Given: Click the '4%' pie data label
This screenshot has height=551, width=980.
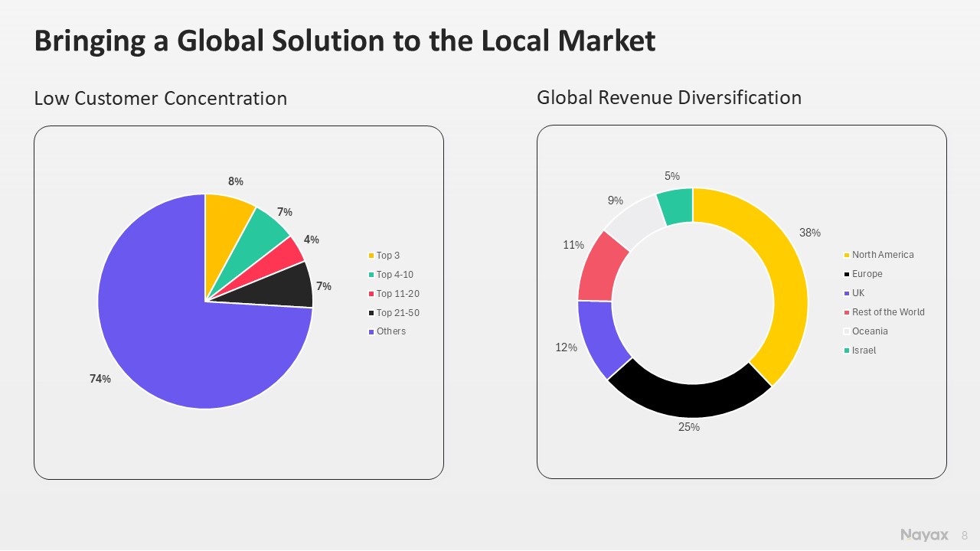Looking at the screenshot, I should click(312, 240).
